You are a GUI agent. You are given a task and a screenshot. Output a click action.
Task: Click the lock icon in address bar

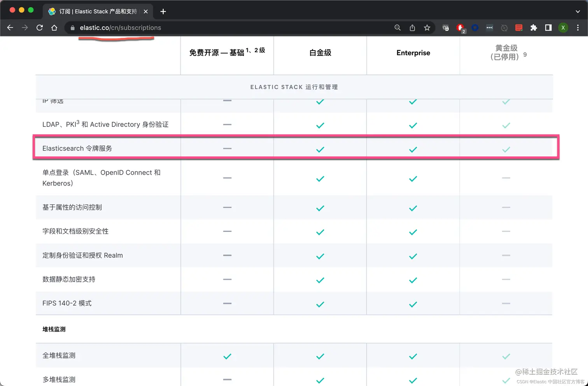[72, 28]
